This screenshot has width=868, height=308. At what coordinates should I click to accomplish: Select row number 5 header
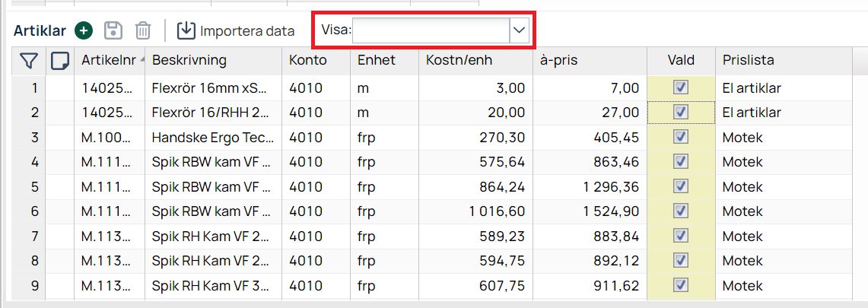(33, 187)
